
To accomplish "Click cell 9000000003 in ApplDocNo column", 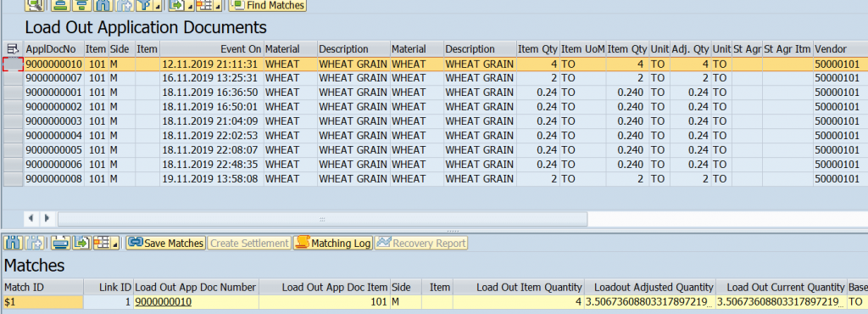I will point(54,121).
